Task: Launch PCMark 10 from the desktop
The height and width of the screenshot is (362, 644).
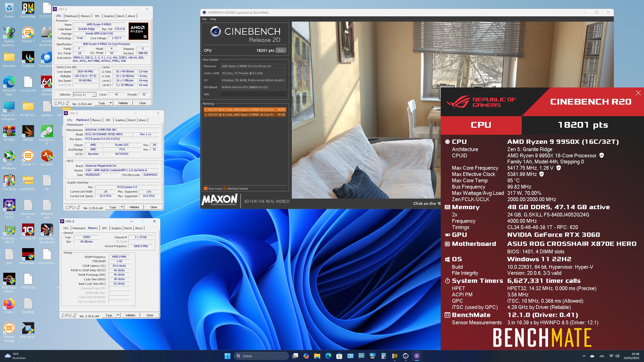Action: tap(28, 232)
